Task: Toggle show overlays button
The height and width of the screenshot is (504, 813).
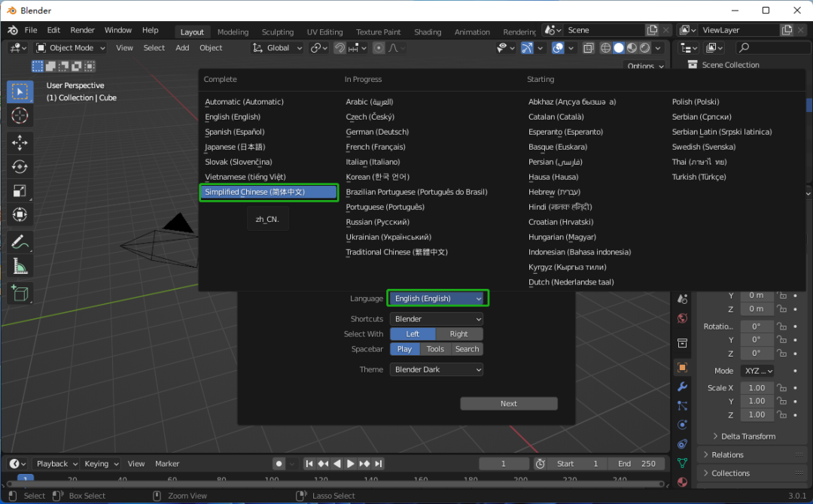Action: coord(558,47)
